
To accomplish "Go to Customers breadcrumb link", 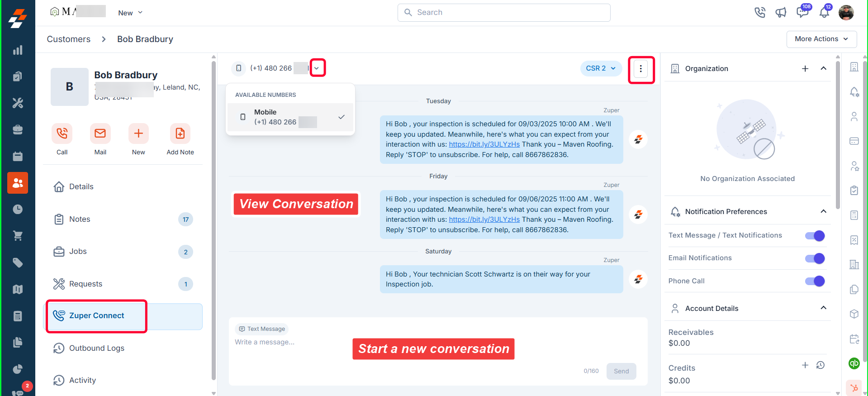I will click(69, 39).
